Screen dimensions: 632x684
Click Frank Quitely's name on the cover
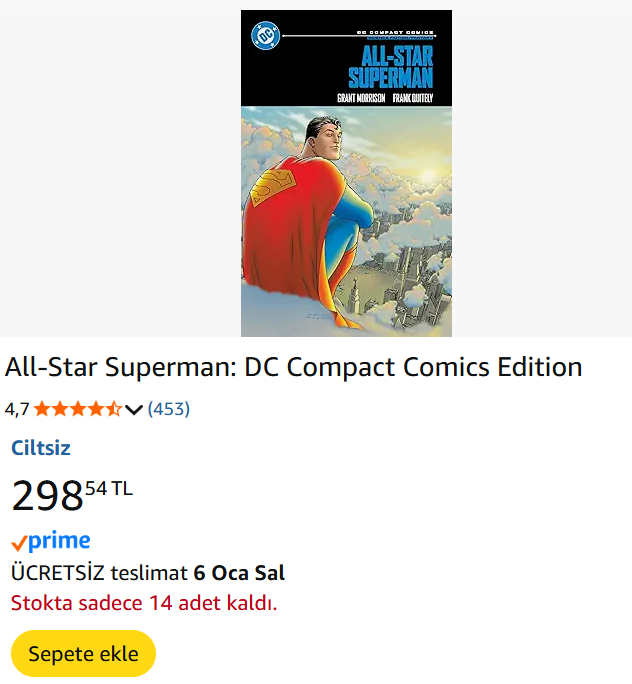pos(419,98)
